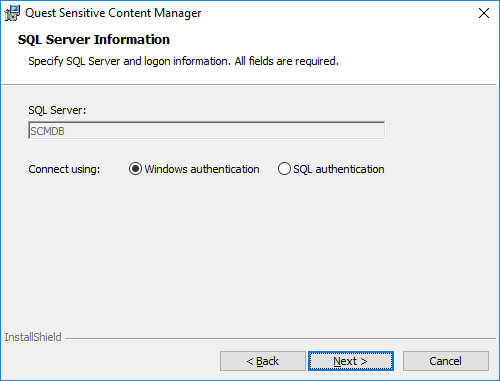Screen dimensions: 500x381
Task: Proceed with the Next button
Action: pos(351,361)
